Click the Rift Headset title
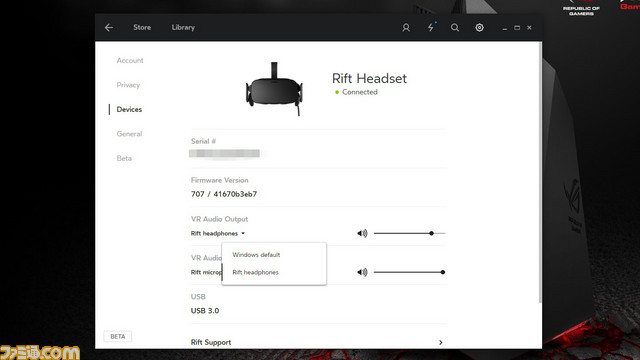Screen dimensions: 640x360 click(369, 78)
